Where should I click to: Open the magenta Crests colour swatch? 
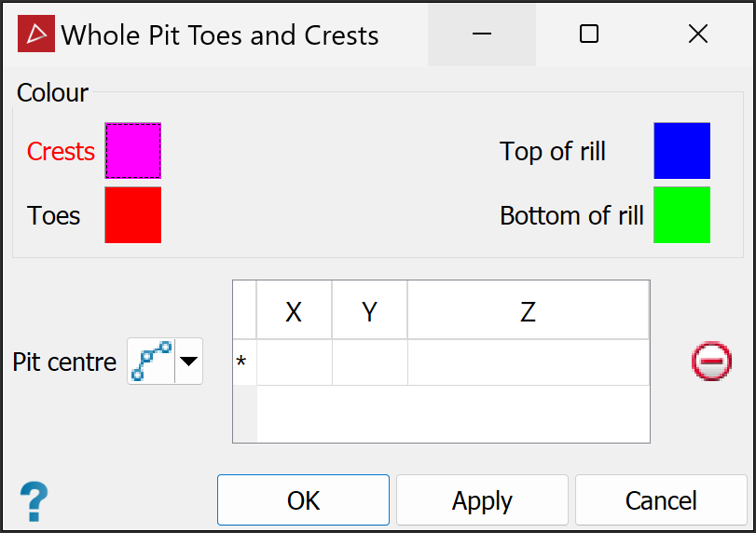(x=133, y=150)
